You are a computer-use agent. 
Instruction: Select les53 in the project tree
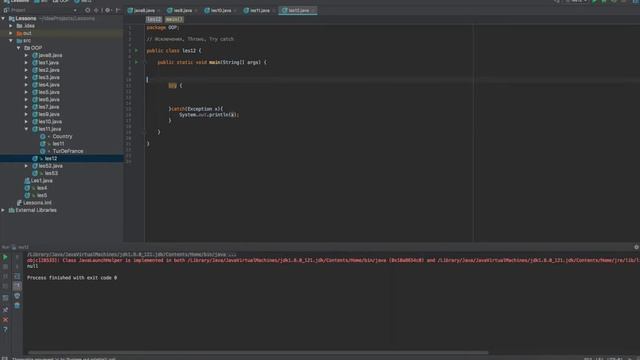click(51, 173)
